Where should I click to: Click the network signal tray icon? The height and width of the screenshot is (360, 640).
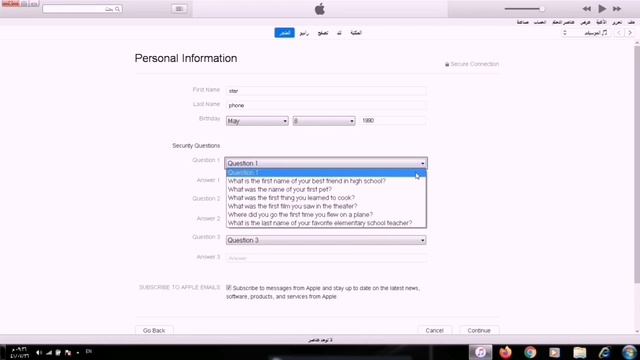coord(49,352)
